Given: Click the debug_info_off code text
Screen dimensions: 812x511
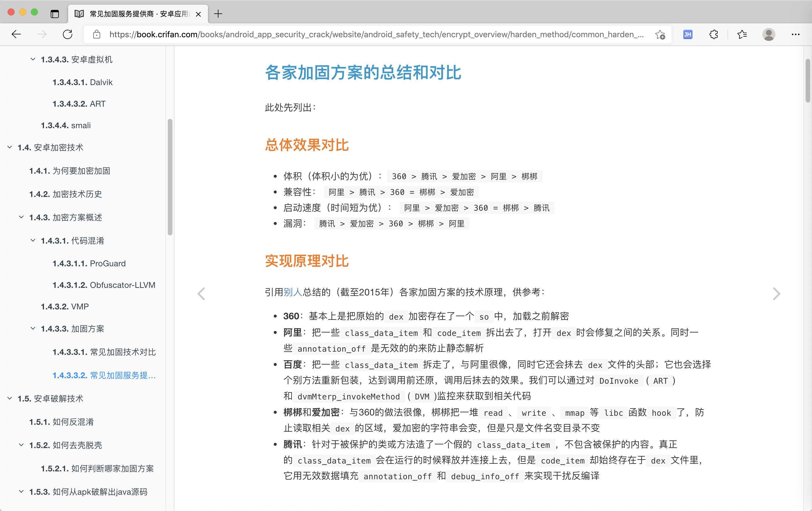Looking at the screenshot, I should pos(485,476).
